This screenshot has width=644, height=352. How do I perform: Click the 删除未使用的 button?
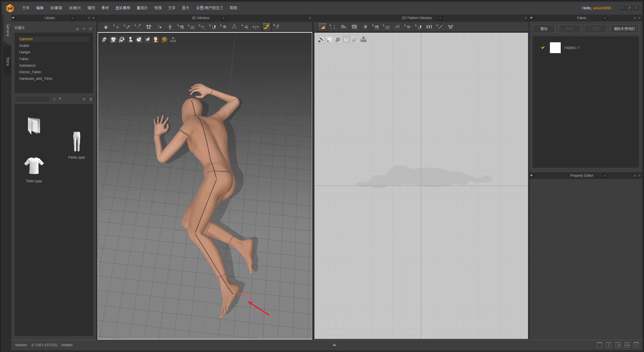[624, 29]
